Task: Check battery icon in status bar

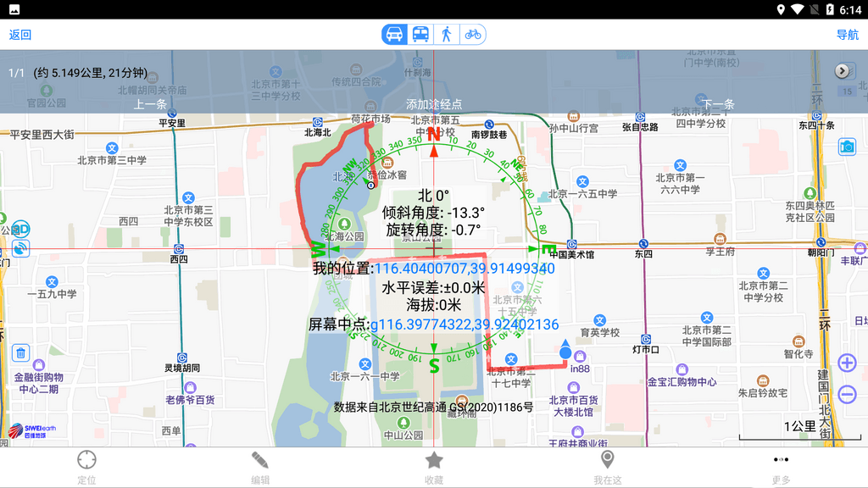Action: point(829,9)
